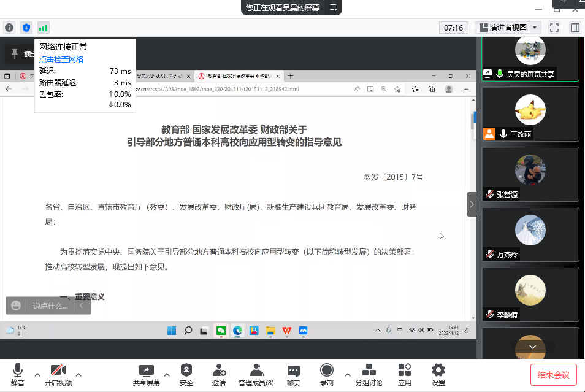This screenshot has height=392, width=585.
Task: Start recording with 录制 button
Action: pyautogui.click(x=326, y=374)
